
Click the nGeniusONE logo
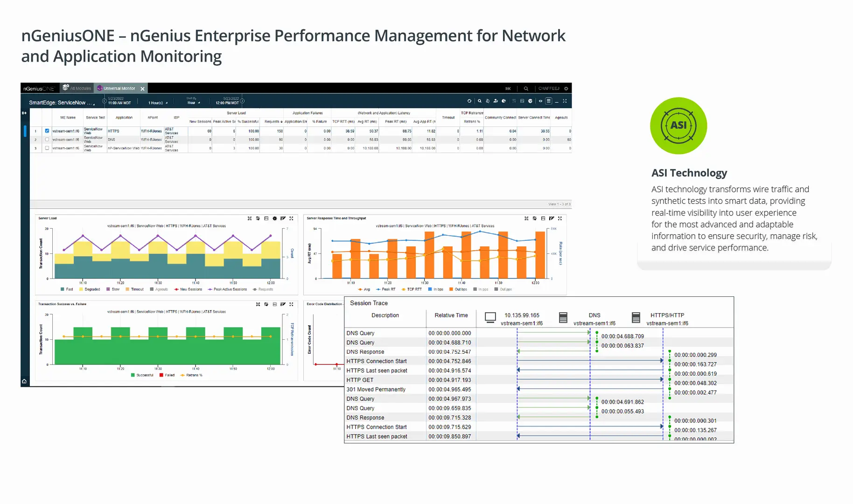point(39,89)
